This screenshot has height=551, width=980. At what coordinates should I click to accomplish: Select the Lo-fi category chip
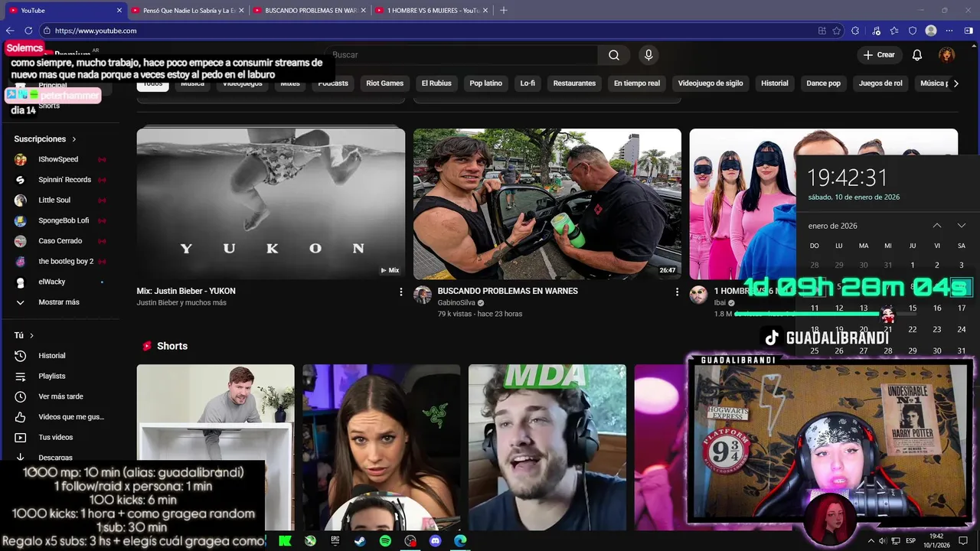click(x=528, y=83)
